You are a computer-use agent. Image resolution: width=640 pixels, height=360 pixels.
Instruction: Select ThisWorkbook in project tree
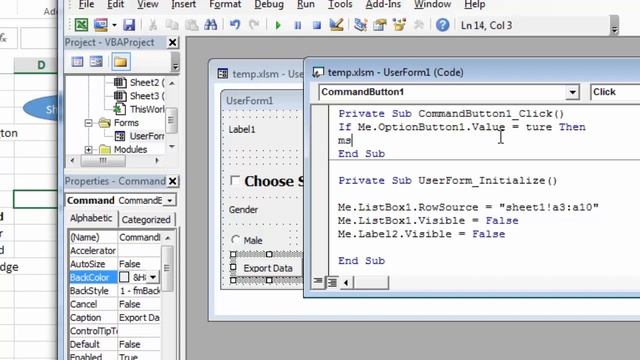139,109
